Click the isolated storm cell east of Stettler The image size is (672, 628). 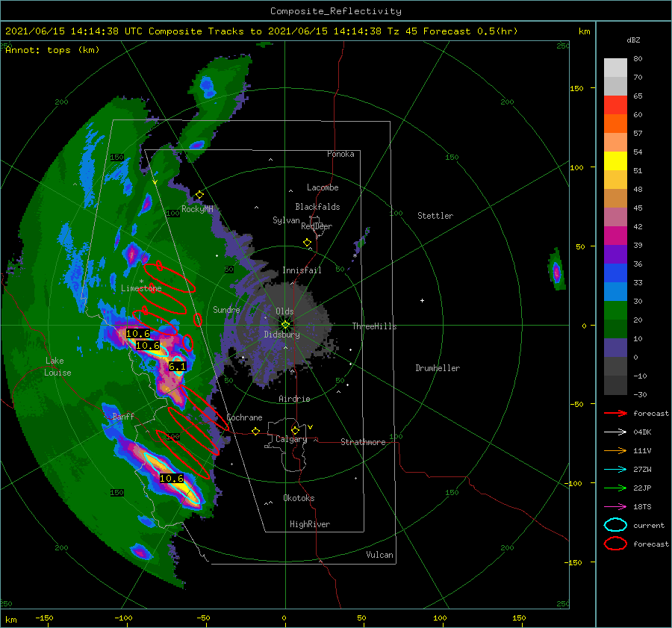556,270
